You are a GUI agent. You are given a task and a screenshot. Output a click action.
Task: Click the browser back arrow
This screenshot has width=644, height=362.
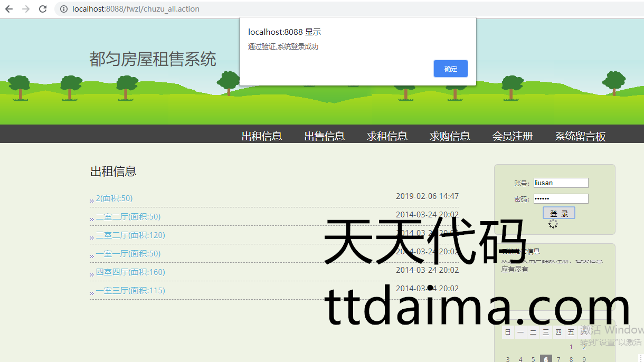coord(9,9)
